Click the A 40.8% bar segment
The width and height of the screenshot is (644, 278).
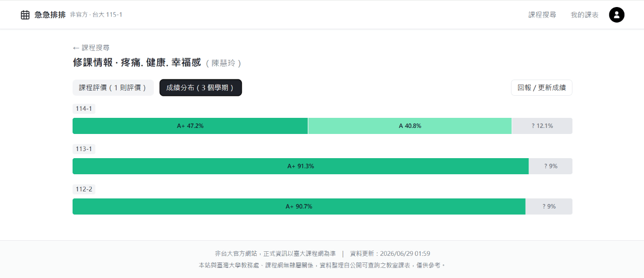click(x=410, y=126)
